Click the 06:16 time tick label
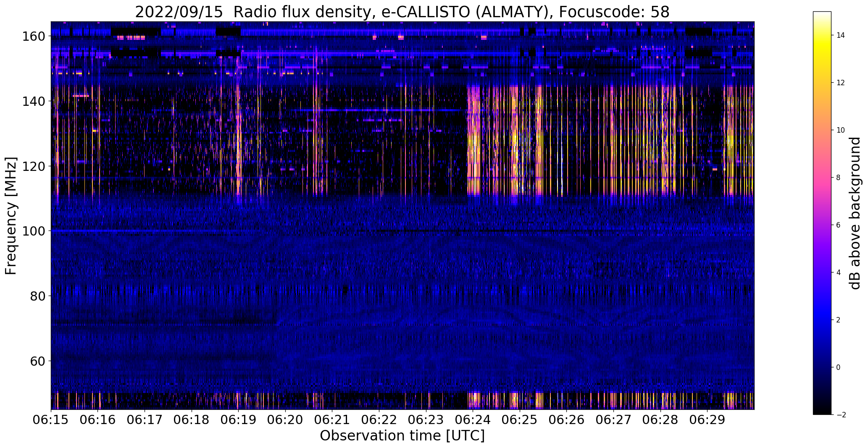868x448 pixels. tap(98, 420)
